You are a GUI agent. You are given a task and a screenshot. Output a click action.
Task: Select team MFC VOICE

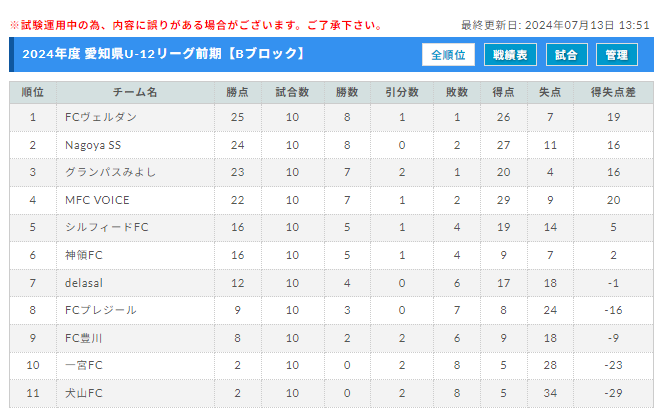coord(97,200)
